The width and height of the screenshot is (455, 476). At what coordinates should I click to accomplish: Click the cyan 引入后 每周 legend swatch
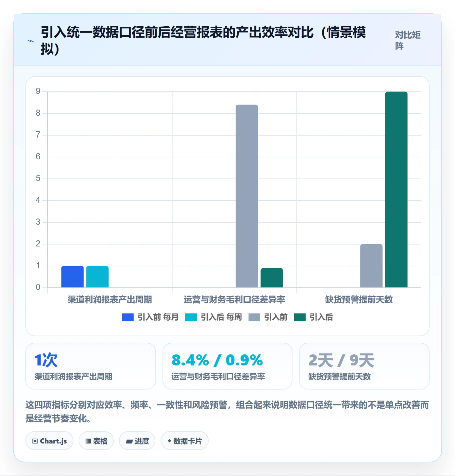(191, 317)
